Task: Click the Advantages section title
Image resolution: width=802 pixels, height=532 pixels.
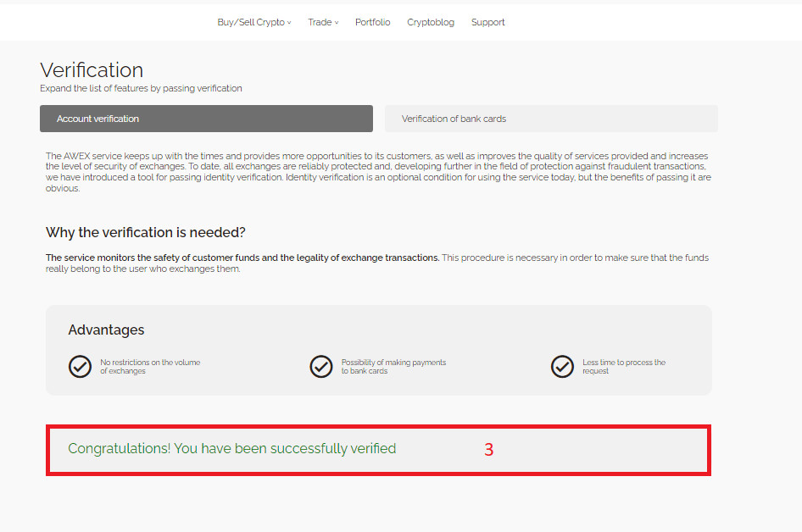Action: coord(106,330)
